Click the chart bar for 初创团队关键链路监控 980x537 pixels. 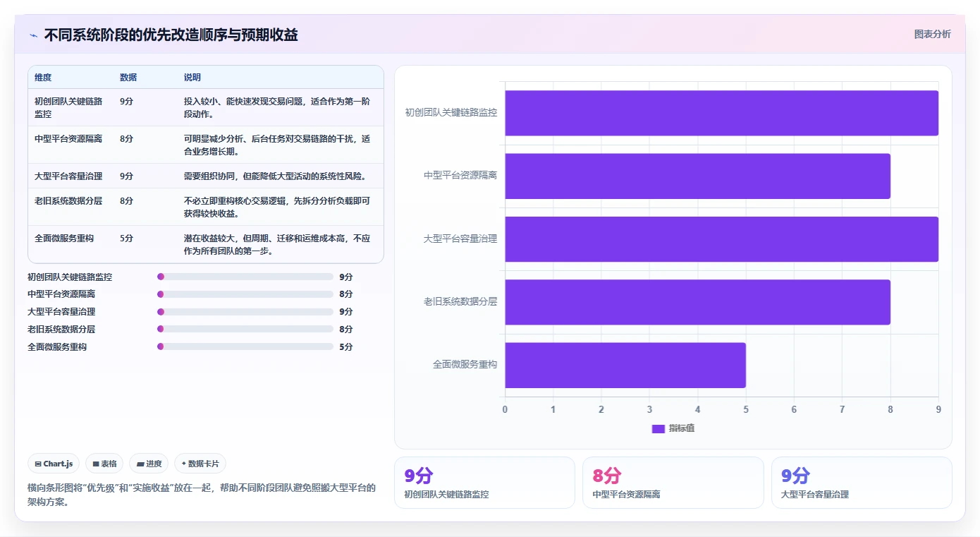click(721, 113)
